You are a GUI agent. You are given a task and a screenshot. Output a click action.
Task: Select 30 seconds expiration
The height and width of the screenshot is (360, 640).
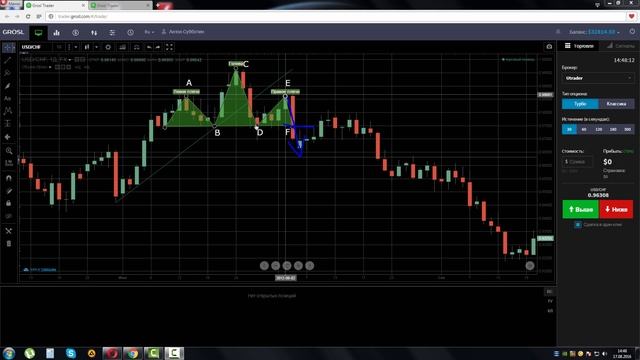pyautogui.click(x=569, y=129)
